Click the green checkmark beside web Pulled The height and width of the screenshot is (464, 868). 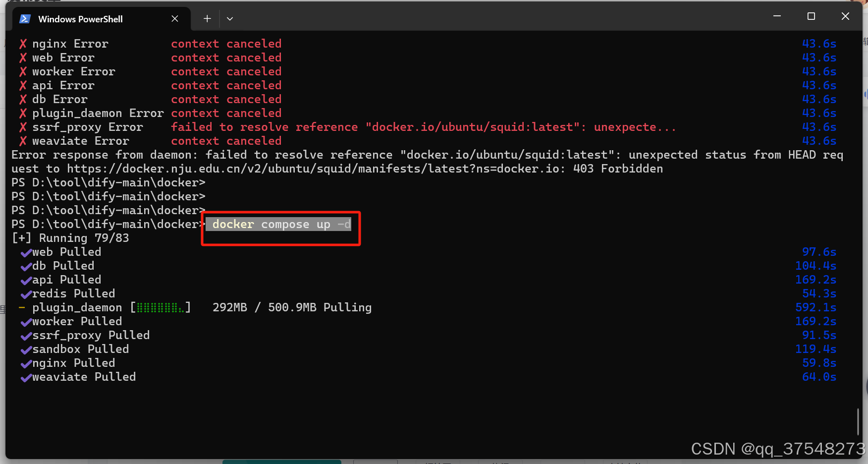[x=26, y=253]
